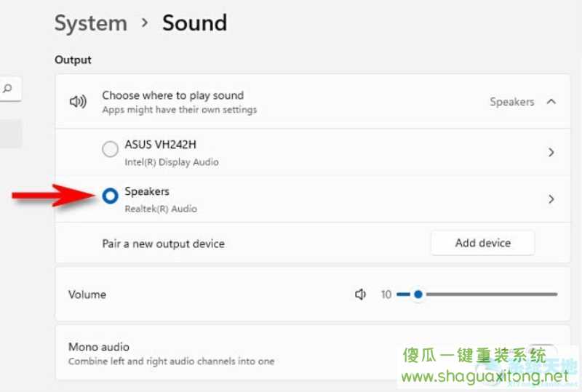Image resolution: width=582 pixels, height=392 pixels.
Task: Click the Pair a new output device text
Action: [163, 244]
